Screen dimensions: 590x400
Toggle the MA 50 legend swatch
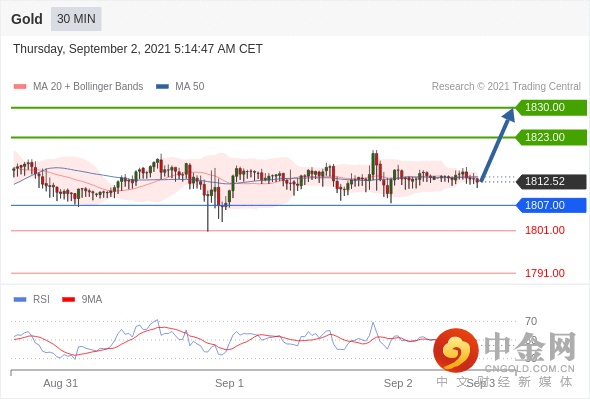coord(163,87)
